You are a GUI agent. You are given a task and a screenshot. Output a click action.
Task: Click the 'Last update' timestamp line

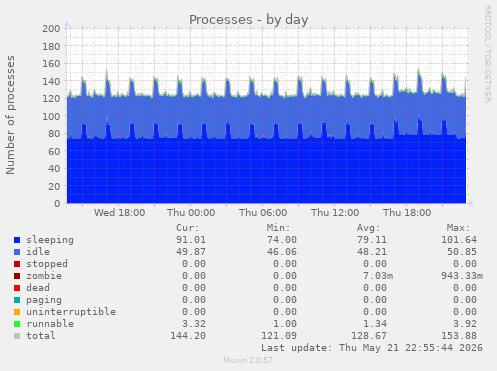(372, 348)
